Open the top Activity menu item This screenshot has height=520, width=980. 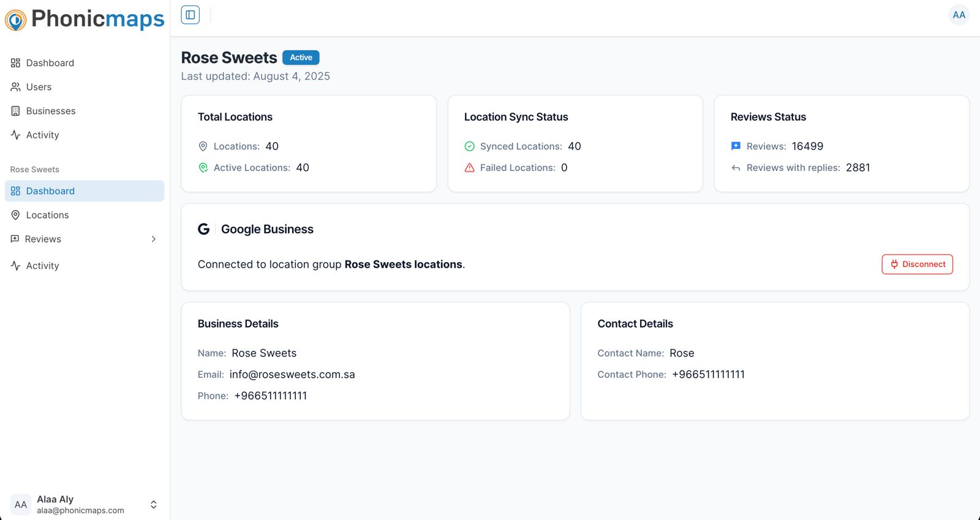point(42,135)
